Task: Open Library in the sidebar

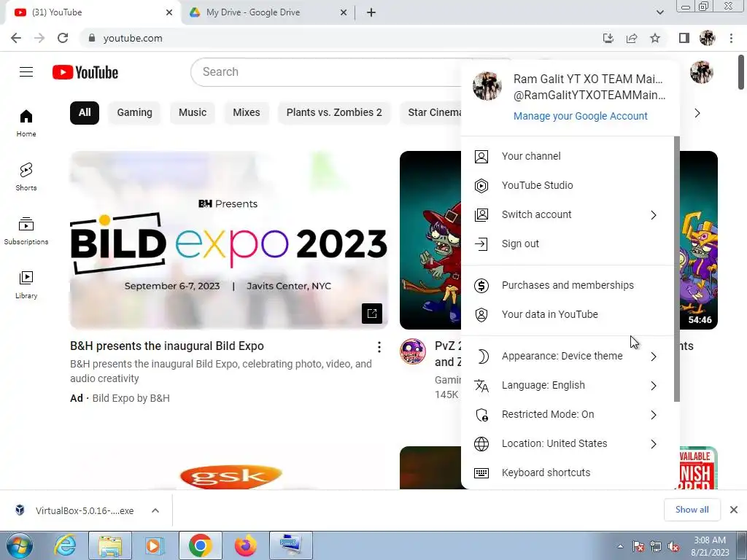Action: coord(26,285)
